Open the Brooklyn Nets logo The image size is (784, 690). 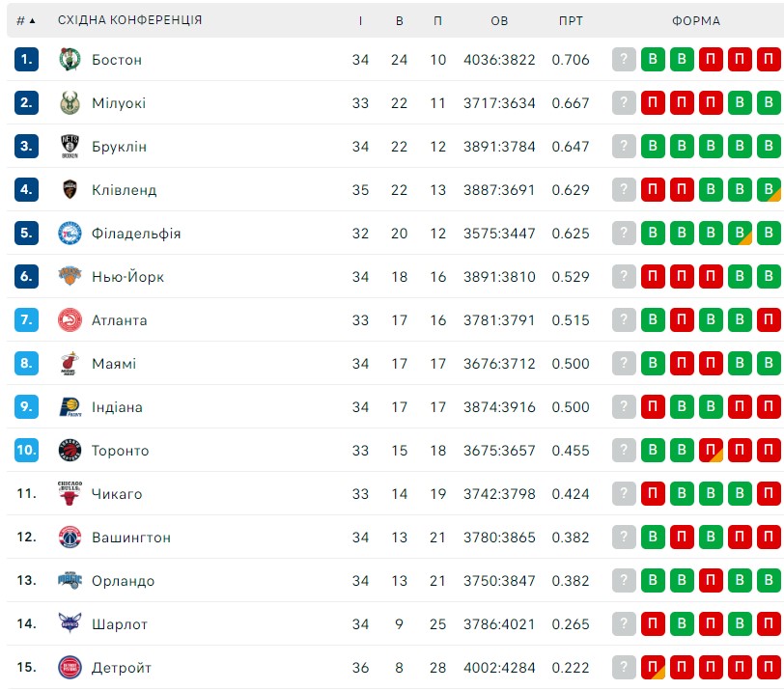tap(70, 147)
